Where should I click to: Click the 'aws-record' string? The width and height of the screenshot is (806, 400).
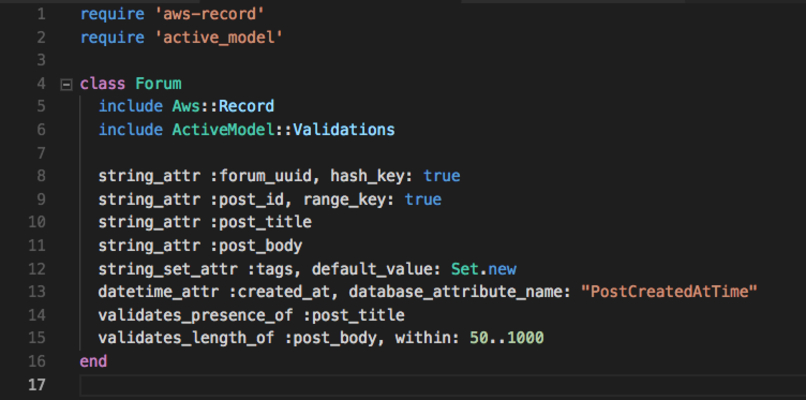tap(210, 14)
